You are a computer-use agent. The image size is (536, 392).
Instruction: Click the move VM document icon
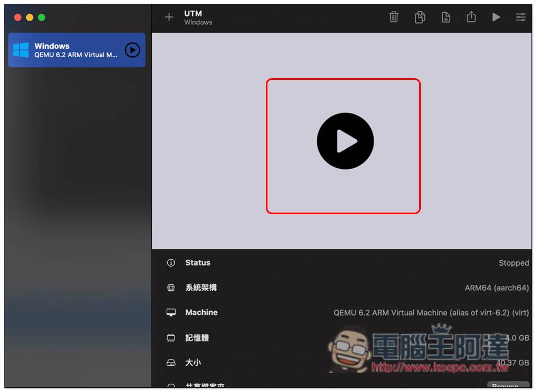point(446,17)
